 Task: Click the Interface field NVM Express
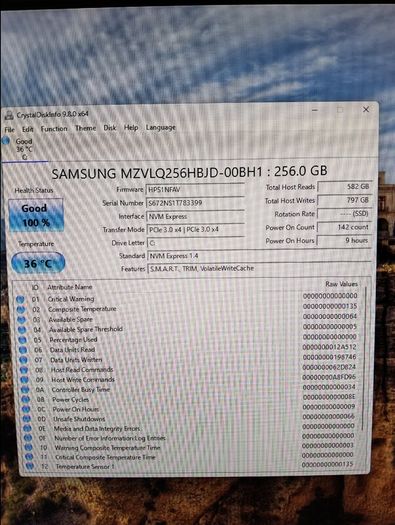[195, 216]
